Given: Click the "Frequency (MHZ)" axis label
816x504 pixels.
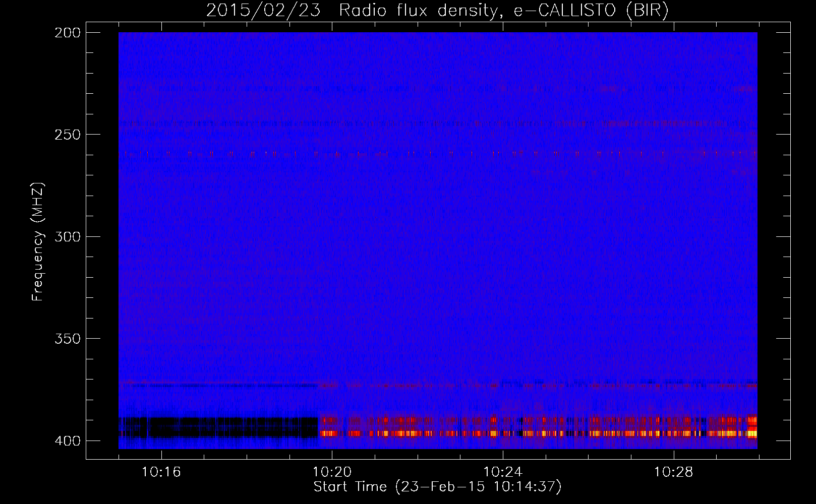Looking at the screenshot, I should click(38, 242).
